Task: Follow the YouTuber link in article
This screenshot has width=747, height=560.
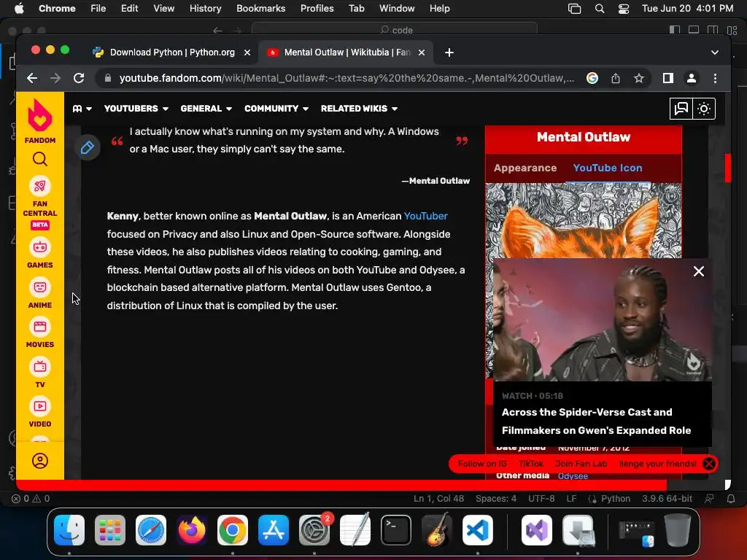Action: click(425, 216)
